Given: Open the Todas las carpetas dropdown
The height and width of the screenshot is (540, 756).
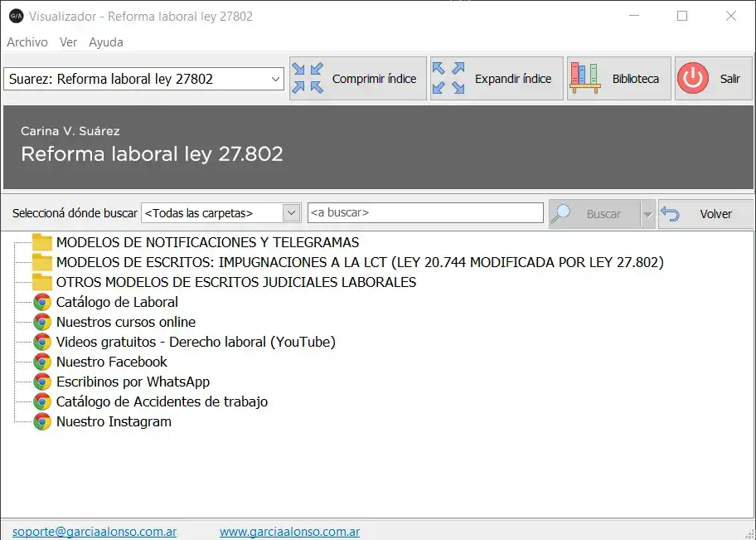Looking at the screenshot, I should 220,213.
